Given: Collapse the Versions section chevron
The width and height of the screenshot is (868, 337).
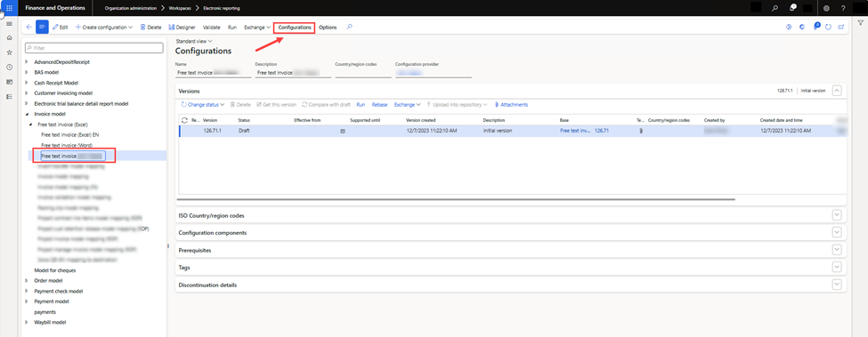Looking at the screenshot, I should 837,91.
